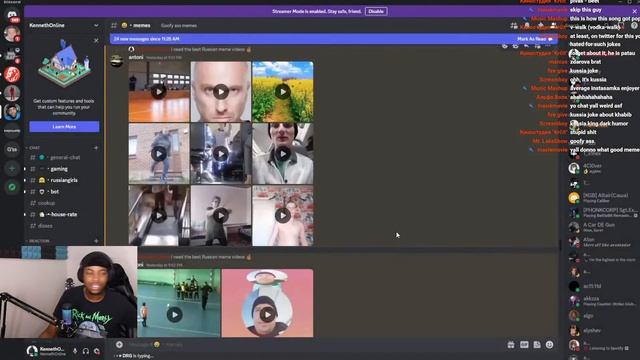640x360 pixels.
Task: Play the yellow flower field video
Action: 283,91
